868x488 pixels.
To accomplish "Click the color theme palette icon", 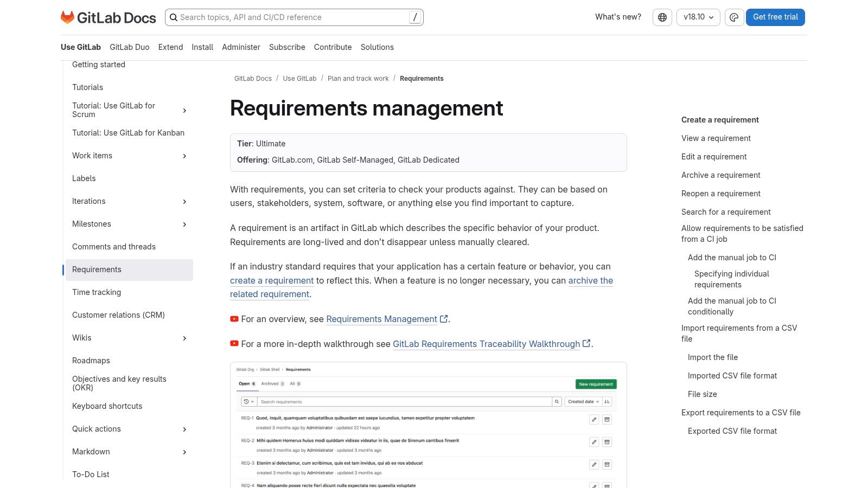I will point(735,17).
